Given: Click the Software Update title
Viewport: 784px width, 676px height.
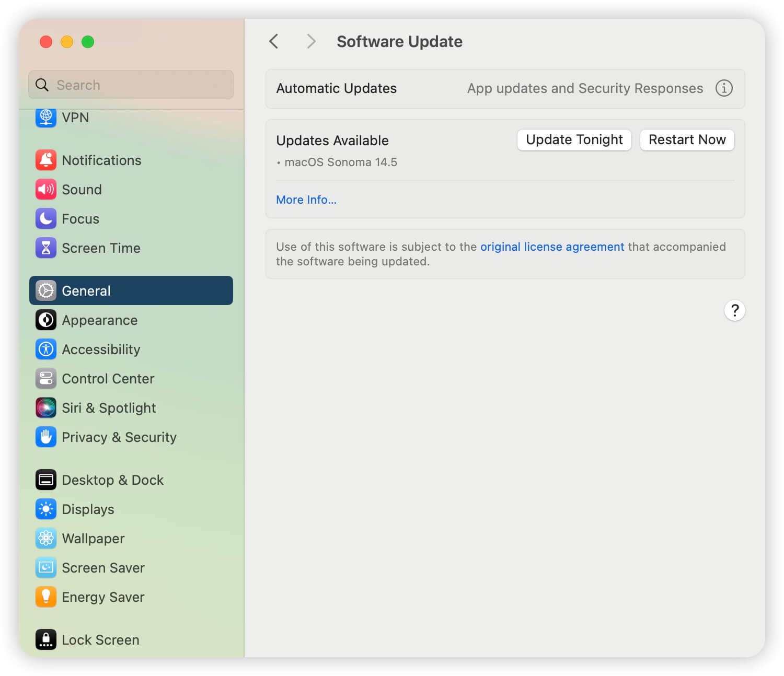Looking at the screenshot, I should coord(400,41).
